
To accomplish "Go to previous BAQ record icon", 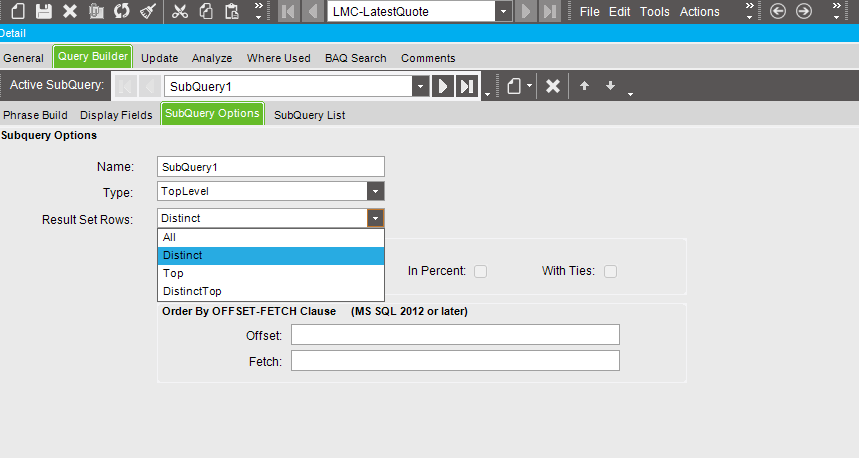I will coord(312,11).
